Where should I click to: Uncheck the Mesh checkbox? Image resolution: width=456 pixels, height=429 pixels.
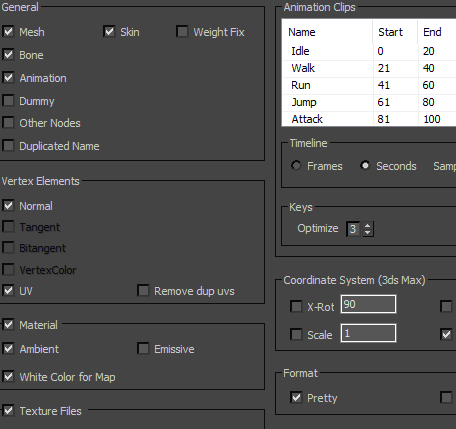click(x=8, y=32)
